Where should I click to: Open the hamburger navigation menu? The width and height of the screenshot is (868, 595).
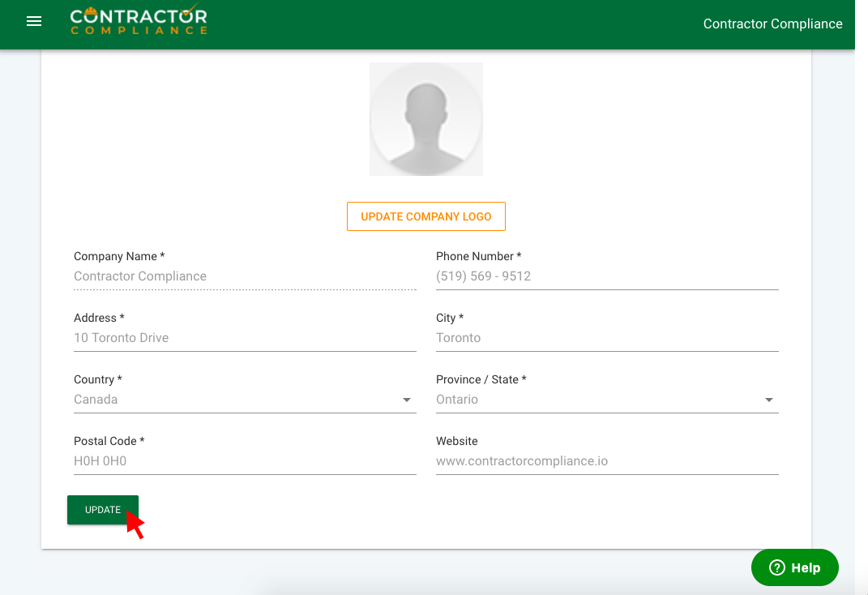[34, 22]
